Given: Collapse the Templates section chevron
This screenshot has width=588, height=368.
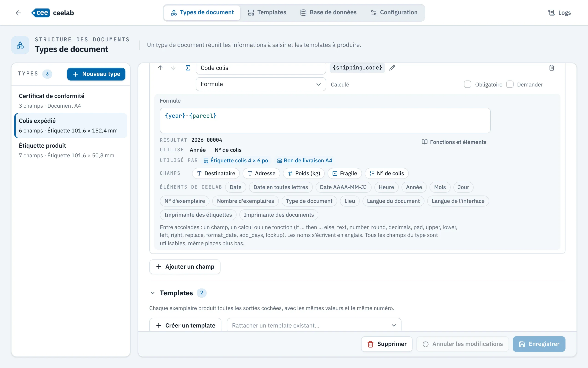Looking at the screenshot, I should pos(153,293).
